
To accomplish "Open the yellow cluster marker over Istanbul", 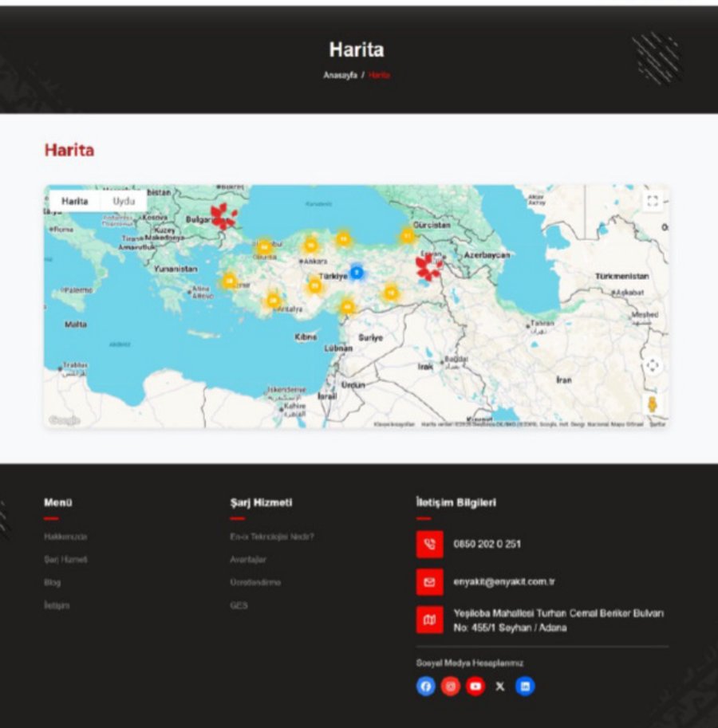I will pos(264,247).
